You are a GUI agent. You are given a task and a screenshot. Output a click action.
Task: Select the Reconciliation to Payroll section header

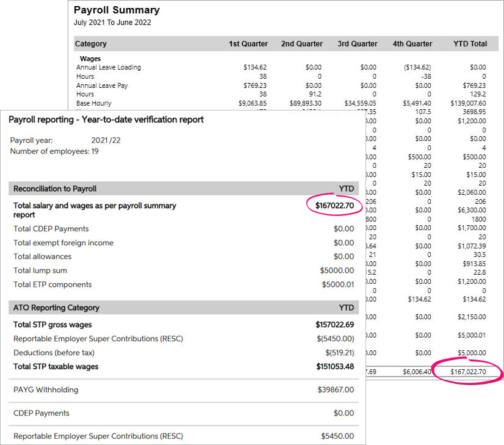coord(55,189)
